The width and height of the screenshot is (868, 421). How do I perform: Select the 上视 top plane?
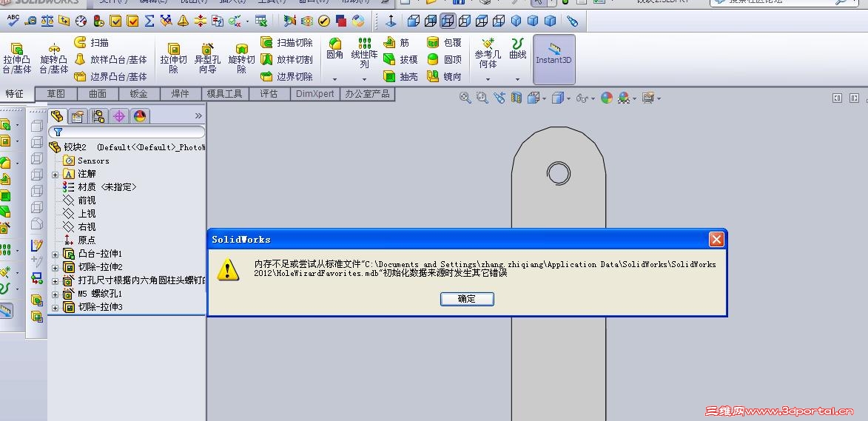point(80,214)
